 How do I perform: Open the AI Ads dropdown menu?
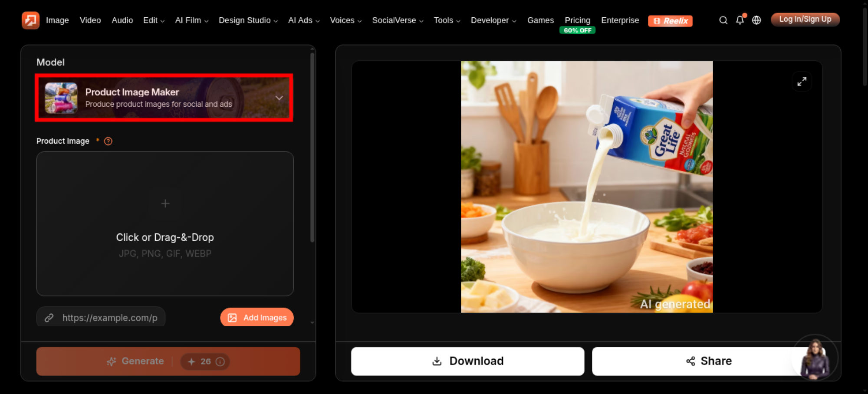pyautogui.click(x=304, y=20)
